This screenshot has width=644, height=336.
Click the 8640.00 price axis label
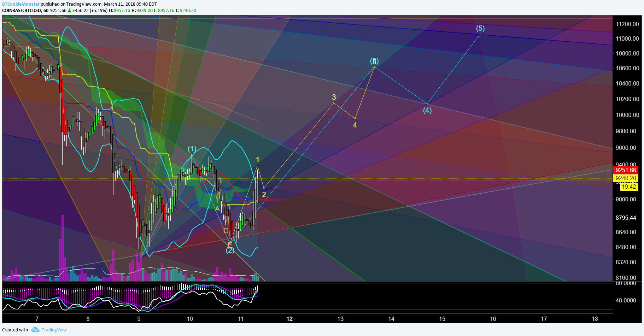pos(626,232)
